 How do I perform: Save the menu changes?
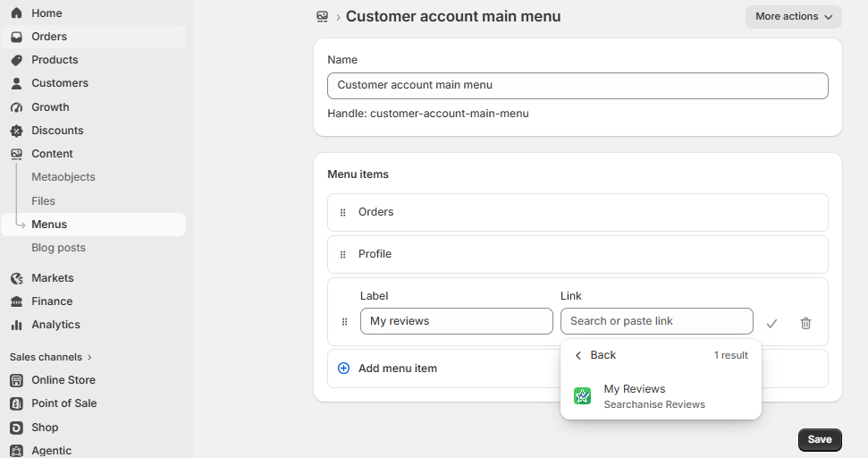pyautogui.click(x=820, y=440)
